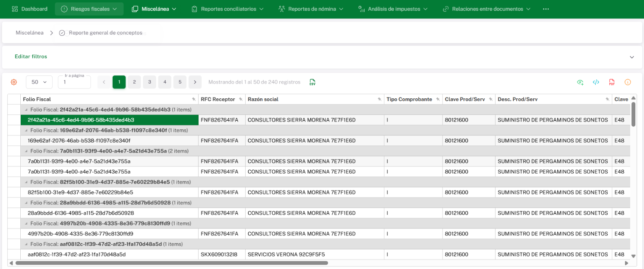
Task: Open the orange info icon
Action: [628, 82]
